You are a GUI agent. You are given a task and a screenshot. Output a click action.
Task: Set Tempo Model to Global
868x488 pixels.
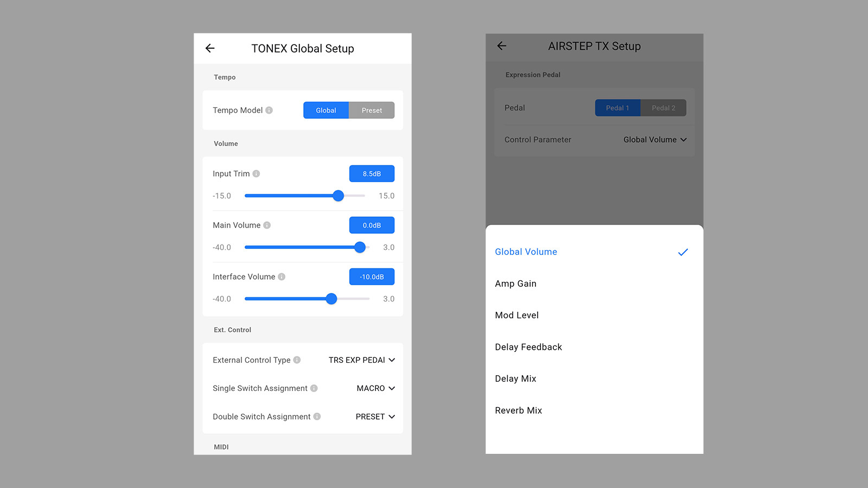[326, 110]
